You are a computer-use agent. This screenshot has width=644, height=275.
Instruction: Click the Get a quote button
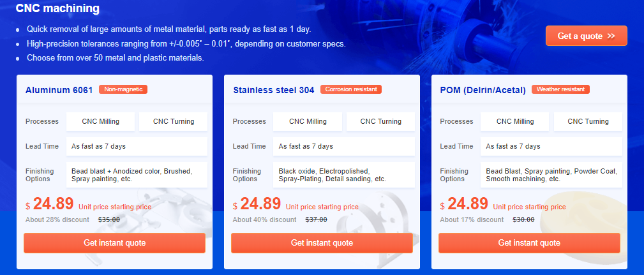tap(586, 36)
